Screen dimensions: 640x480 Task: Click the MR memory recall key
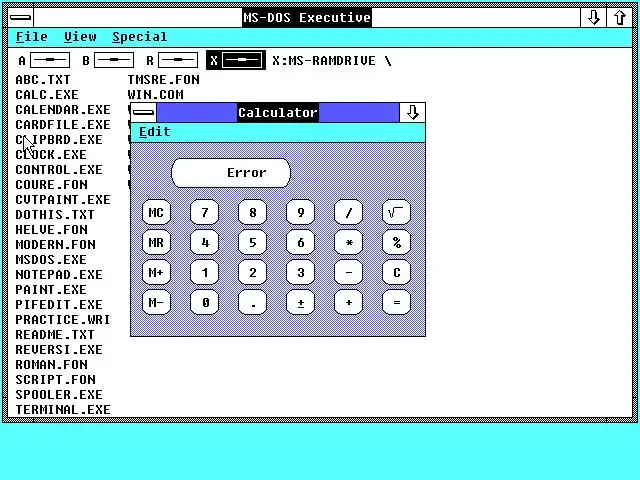pyautogui.click(x=156, y=242)
